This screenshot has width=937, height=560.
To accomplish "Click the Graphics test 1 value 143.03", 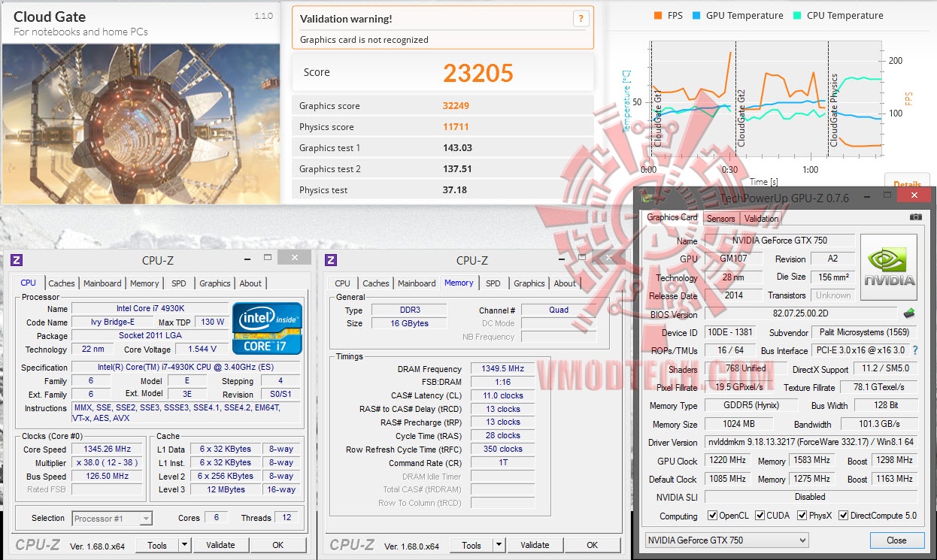I will tap(457, 148).
